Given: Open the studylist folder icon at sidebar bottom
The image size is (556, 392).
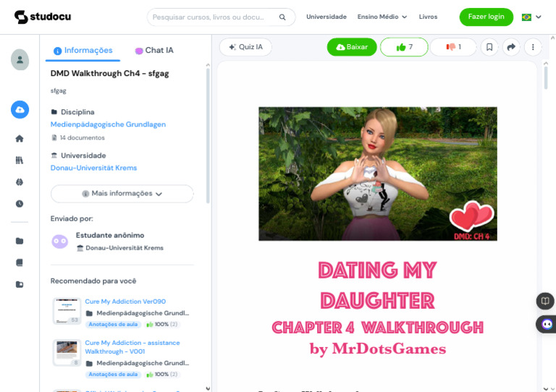Looking at the screenshot, I should (20, 284).
